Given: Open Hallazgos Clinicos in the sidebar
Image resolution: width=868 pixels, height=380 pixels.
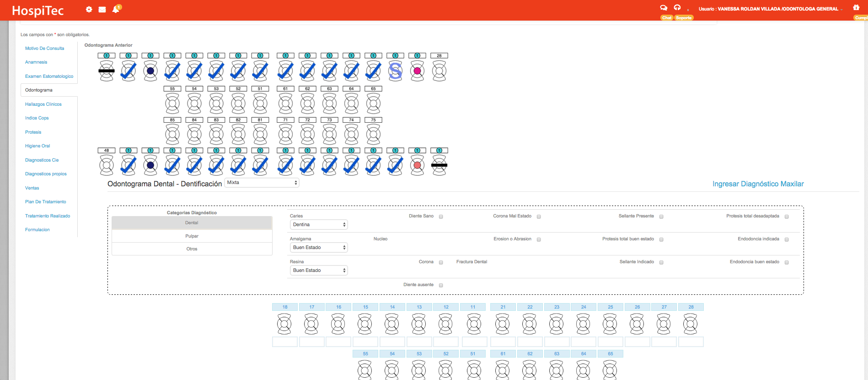Looking at the screenshot, I should 43,104.
